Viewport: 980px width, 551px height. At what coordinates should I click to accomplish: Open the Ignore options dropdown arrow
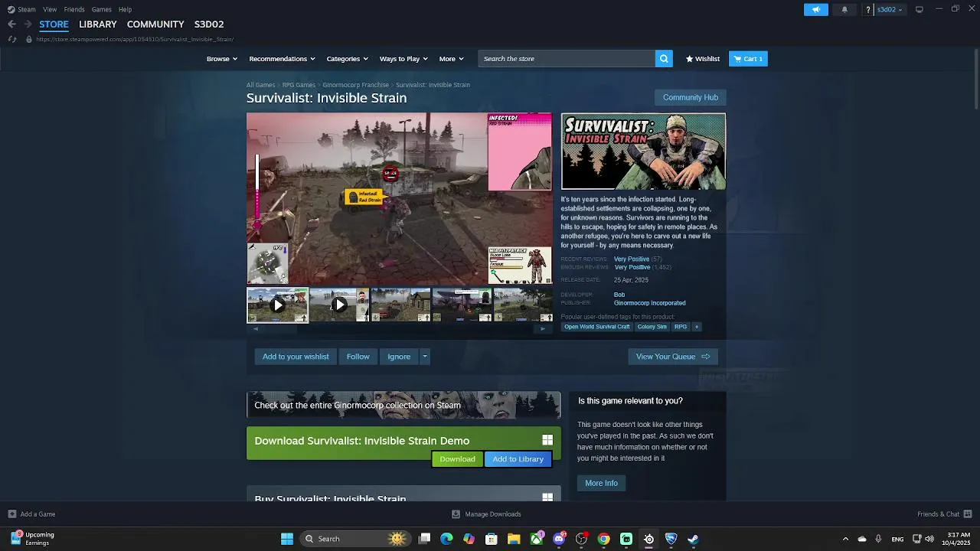(425, 357)
